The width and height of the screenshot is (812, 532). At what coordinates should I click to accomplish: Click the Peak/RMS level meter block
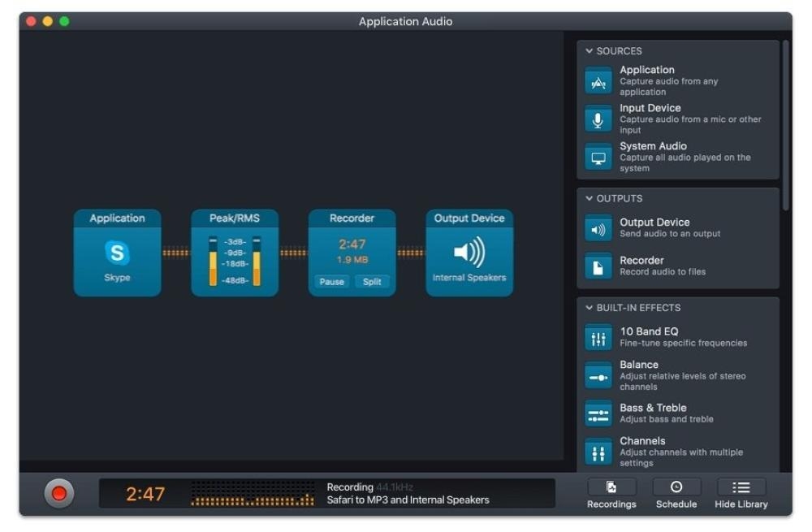[235, 253]
